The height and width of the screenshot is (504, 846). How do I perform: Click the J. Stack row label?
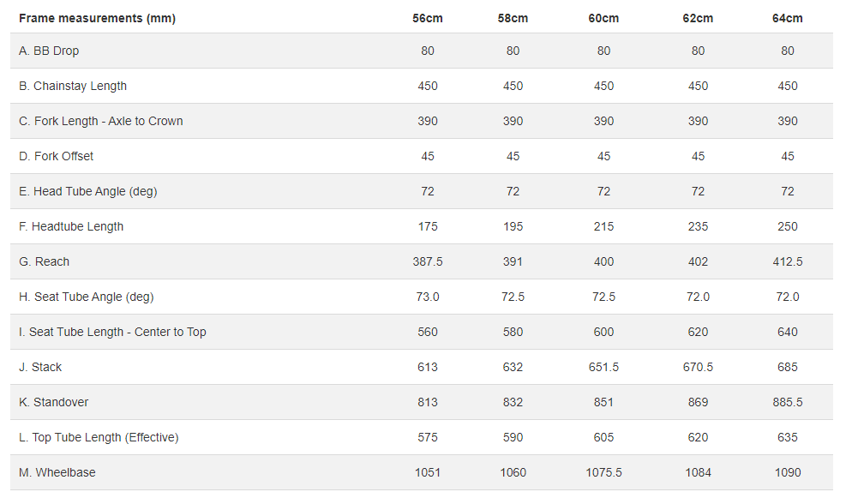coord(40,367)
